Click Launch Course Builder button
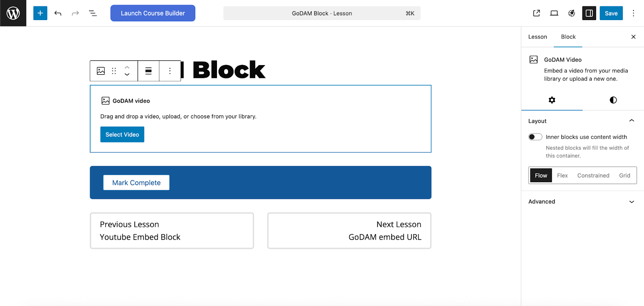 pyautogui.click(x=153, y=13)
